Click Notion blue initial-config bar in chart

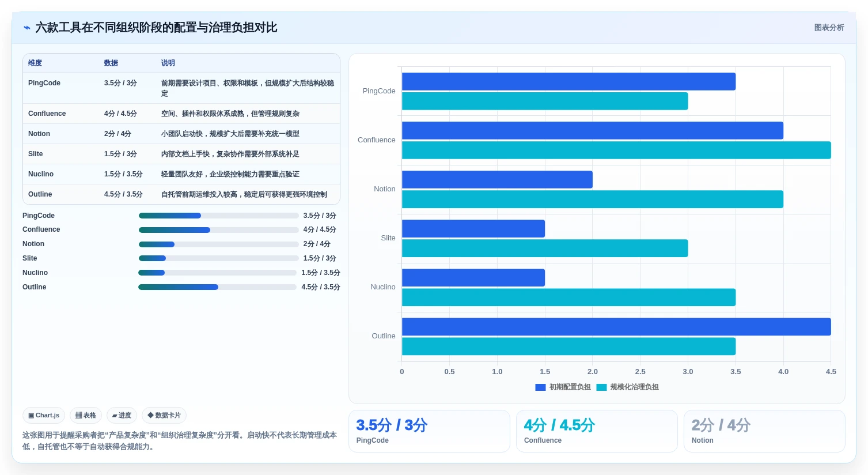(497, 179)
